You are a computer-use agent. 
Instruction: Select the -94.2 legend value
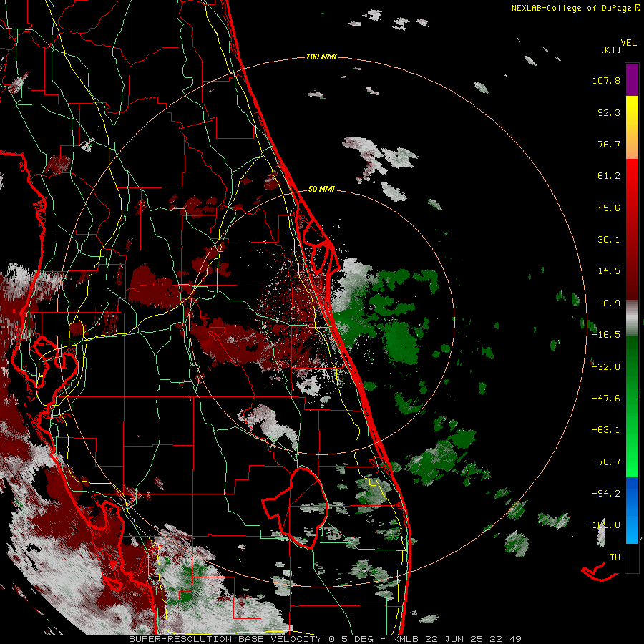(x=606, y=493)
